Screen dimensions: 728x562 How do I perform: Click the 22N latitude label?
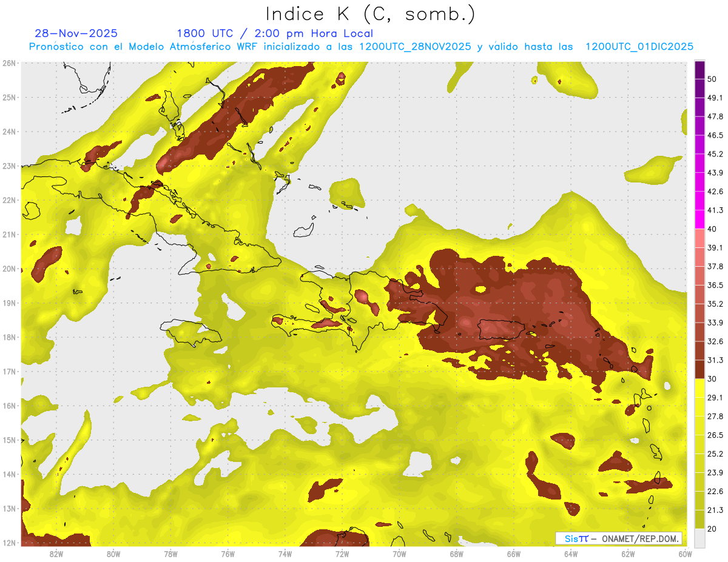pos(9,200)
